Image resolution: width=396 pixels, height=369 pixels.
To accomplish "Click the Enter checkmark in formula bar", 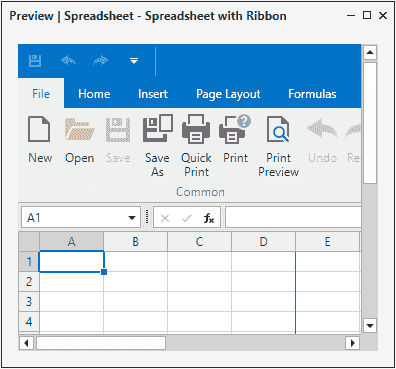I will pyautogui.click(x=187, y=218).
